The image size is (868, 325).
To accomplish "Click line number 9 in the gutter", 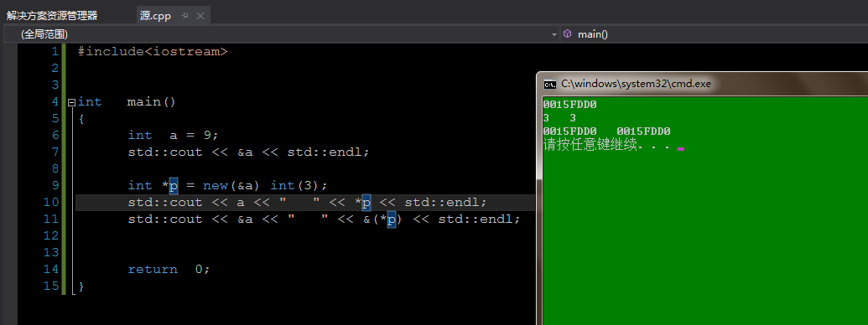I will coord(55,185).
